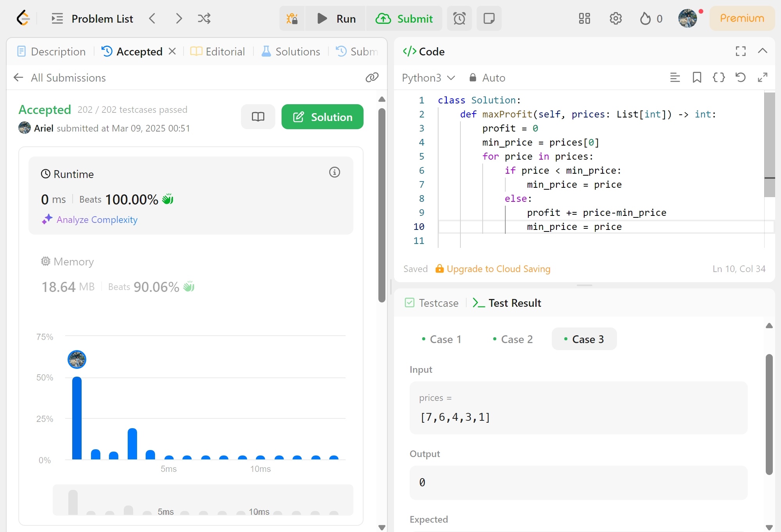781x532 pixels.
Task: Submit the solution
Action: (x=404, y=18)
